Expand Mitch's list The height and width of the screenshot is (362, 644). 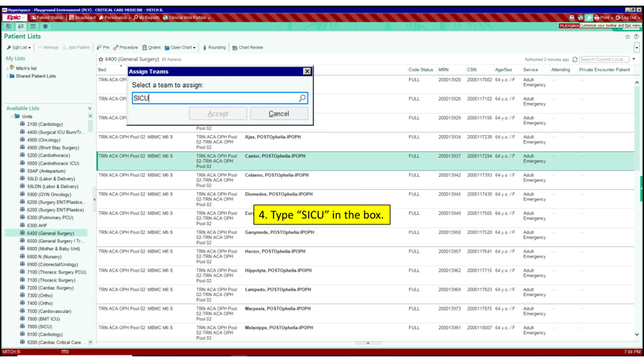8,68
